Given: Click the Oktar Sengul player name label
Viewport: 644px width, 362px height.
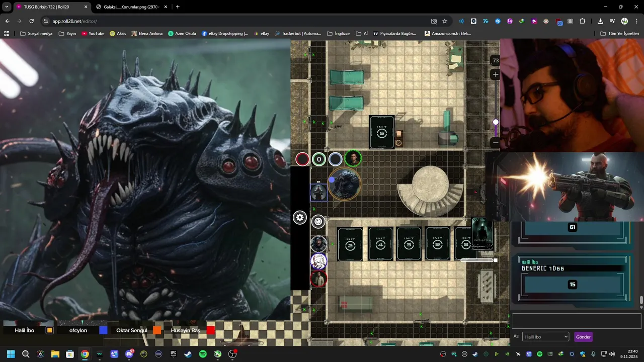Looking at the screenshot, I should (x=132, y=330).
